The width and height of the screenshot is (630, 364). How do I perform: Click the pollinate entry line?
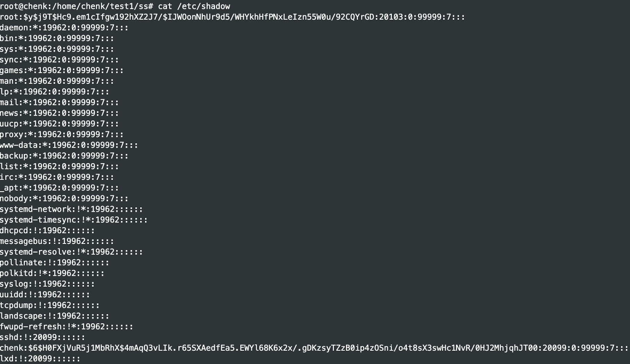[54, 262]
